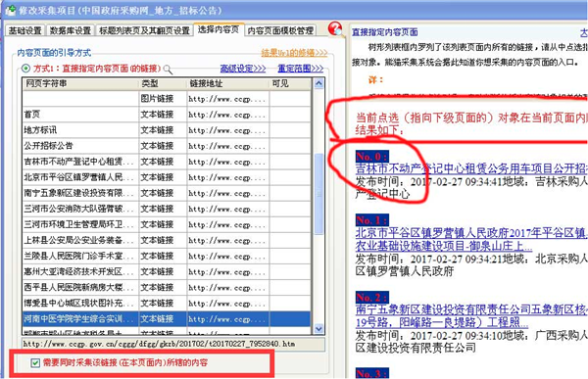The image size is (588, 379).
Task: Click the scroll down arrow of link list
Action: 318,329
